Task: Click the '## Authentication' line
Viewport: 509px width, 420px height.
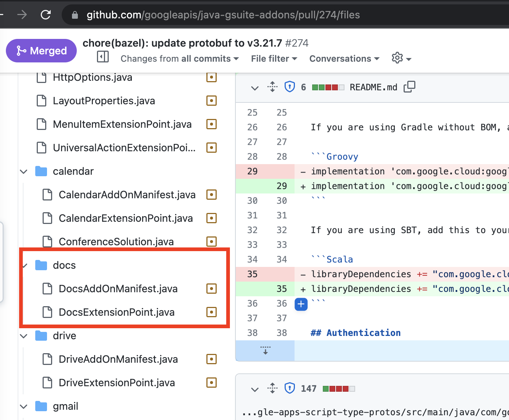Action: (x=355, y=333)
